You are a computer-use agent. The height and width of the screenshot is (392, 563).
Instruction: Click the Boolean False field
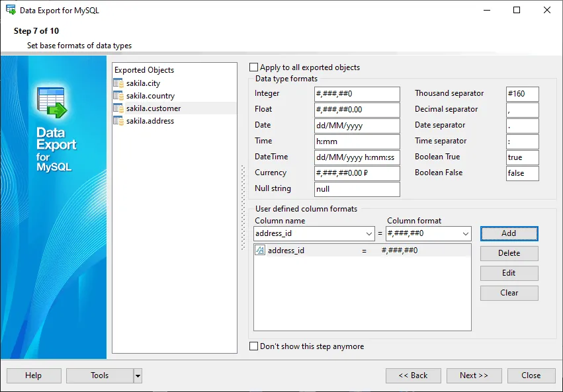pos(523,173)
